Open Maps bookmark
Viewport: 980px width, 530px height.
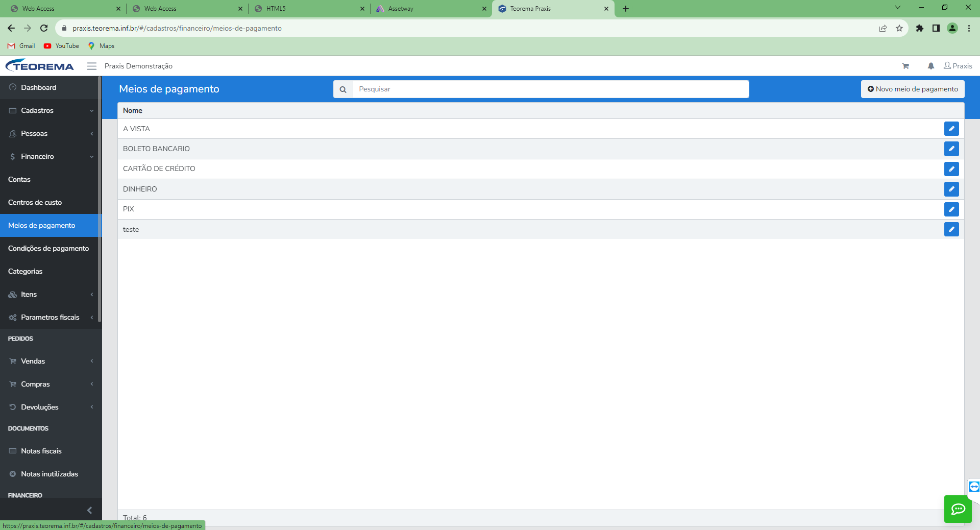pos(101,46)
